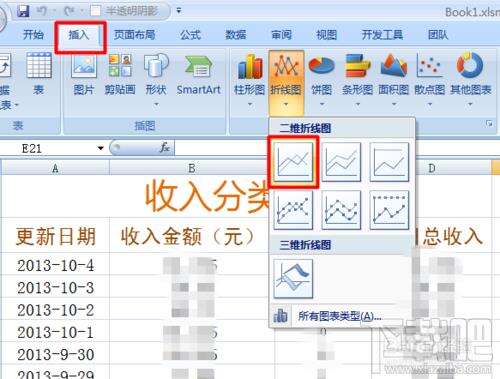Toggle the 半透明阴影 checkbox in the toolbar
The height and width of the screenshot is (379, 500).
point(96,11)
